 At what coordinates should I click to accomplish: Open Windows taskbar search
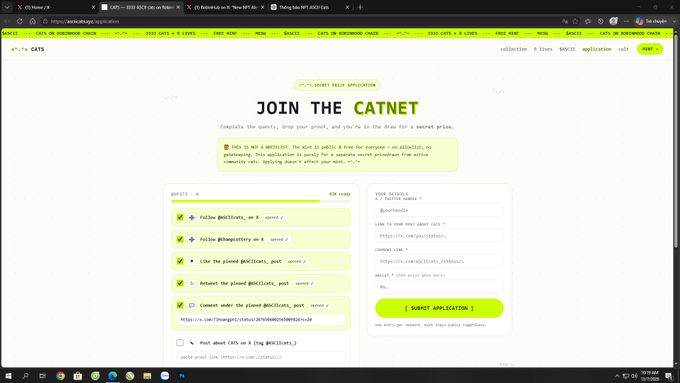click(x=26, y=376)
